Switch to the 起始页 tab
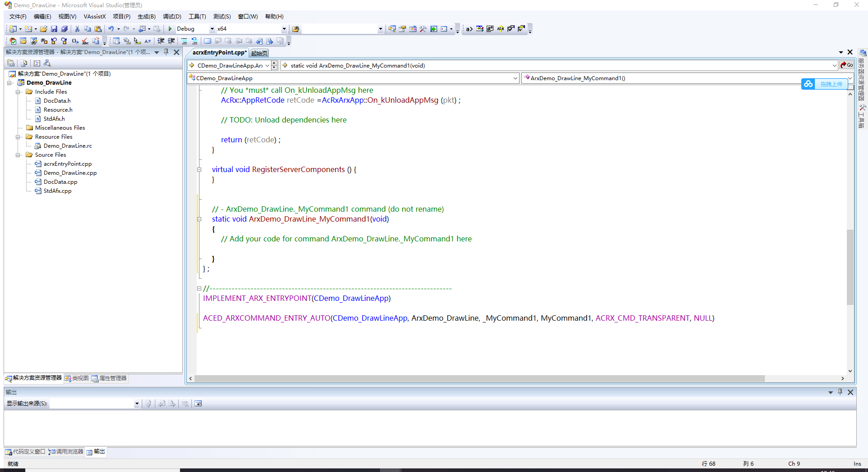This screenshot has width=868, height=472. (259, 53)
